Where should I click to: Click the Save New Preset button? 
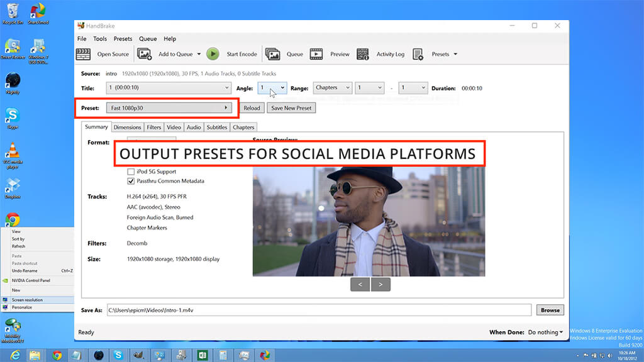(x=291, y=108)
